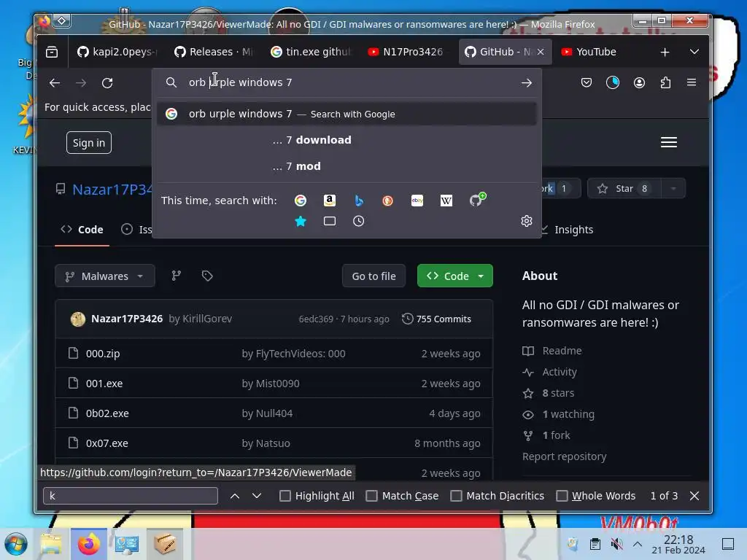This screenshot has width=747, height=560.
Task: Switch to the N17Pro3426 YouTube tab
Action: click(406, 52)
